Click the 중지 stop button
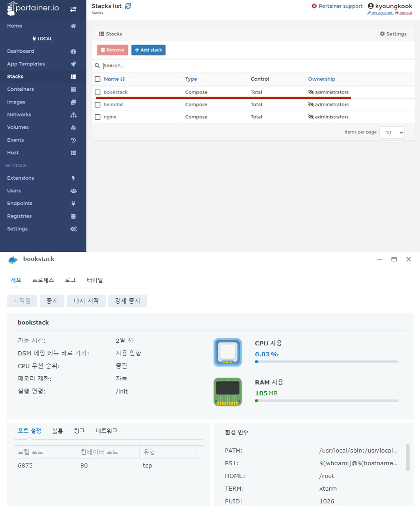 pos(52,301)
